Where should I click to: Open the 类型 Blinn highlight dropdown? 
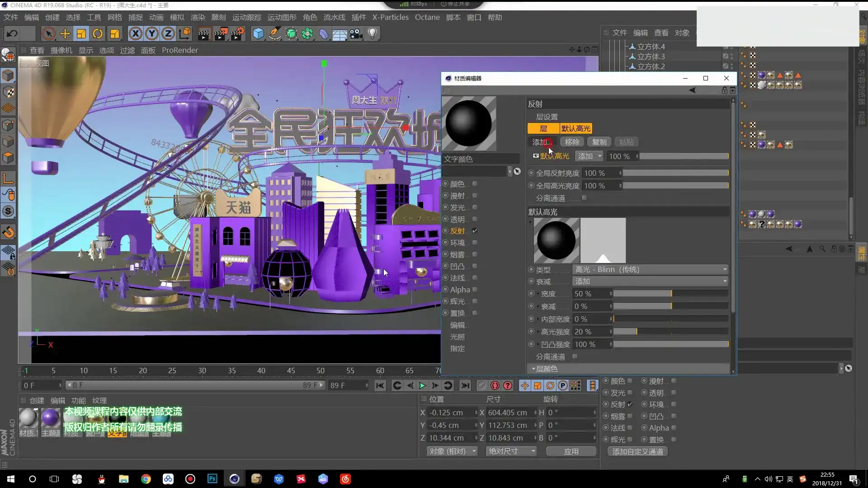(x=650, y=269)
